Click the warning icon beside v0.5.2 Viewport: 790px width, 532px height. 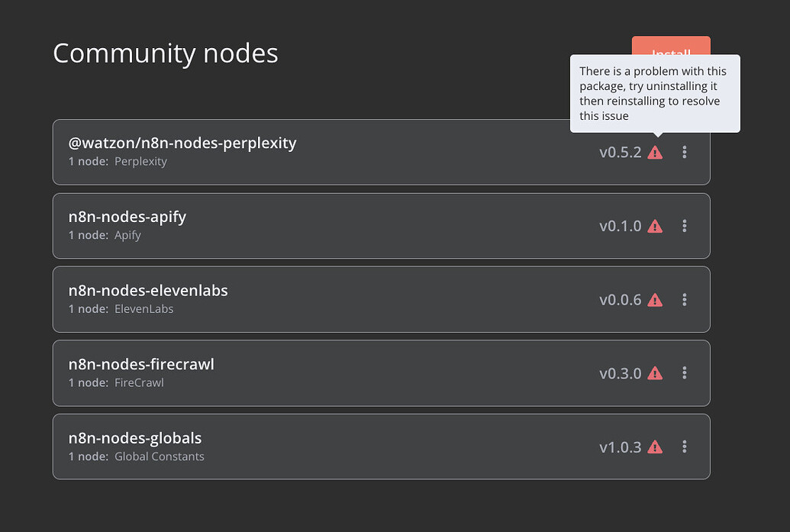click(655, 153)
